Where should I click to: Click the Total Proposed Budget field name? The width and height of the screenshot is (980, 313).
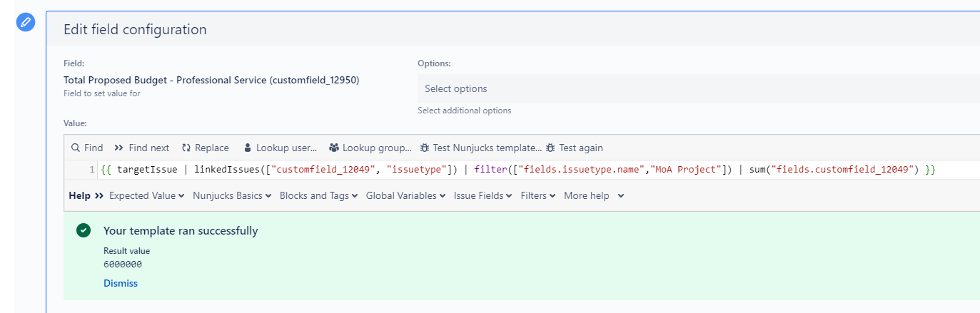click(211, 80)
